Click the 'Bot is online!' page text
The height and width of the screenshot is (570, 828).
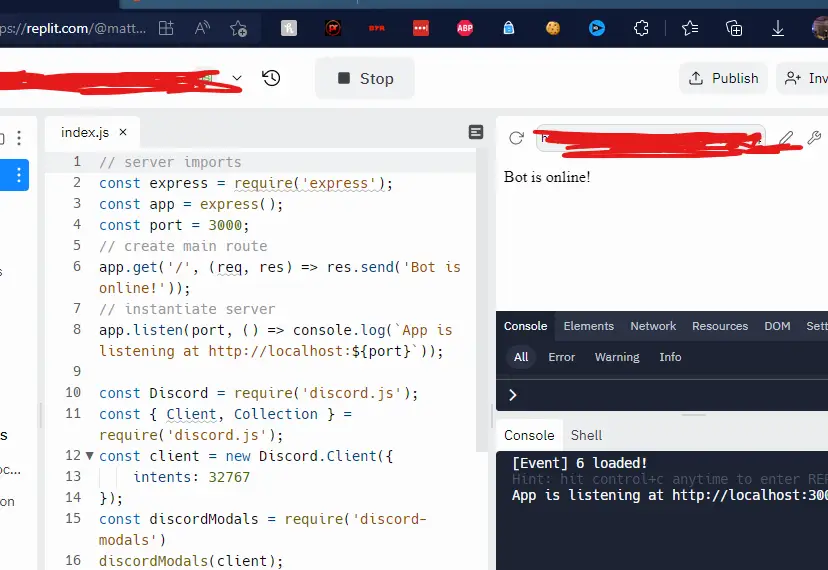point(547,177)
